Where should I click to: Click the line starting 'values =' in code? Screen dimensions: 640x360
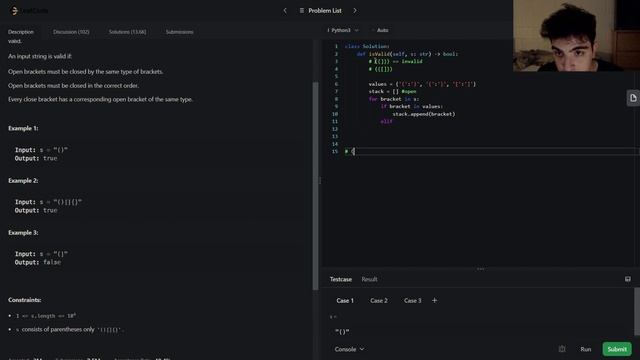coord(422,84)
